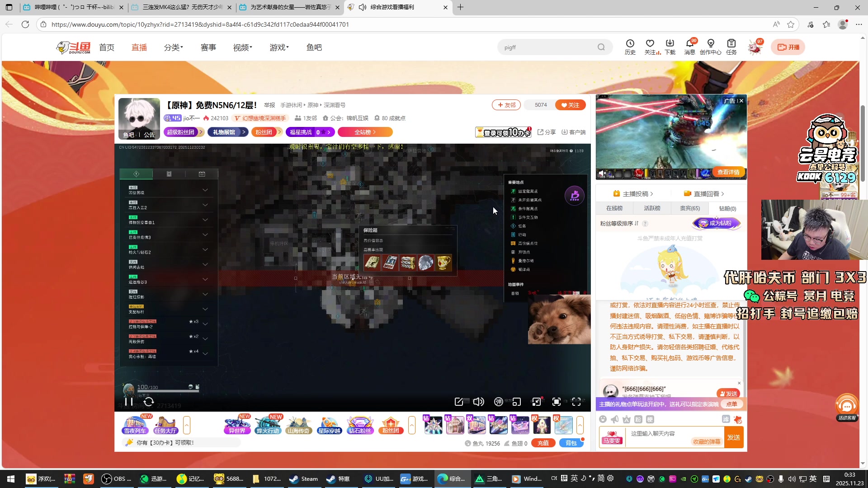Click the block danmaku red-star icon
This screenshot has height=488, width=868.
tap(738, 420)
